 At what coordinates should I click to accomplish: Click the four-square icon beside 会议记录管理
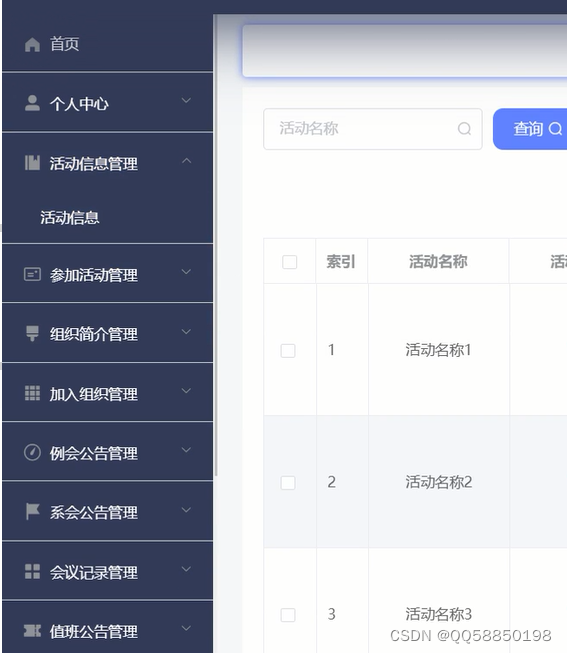pos(32,571)
